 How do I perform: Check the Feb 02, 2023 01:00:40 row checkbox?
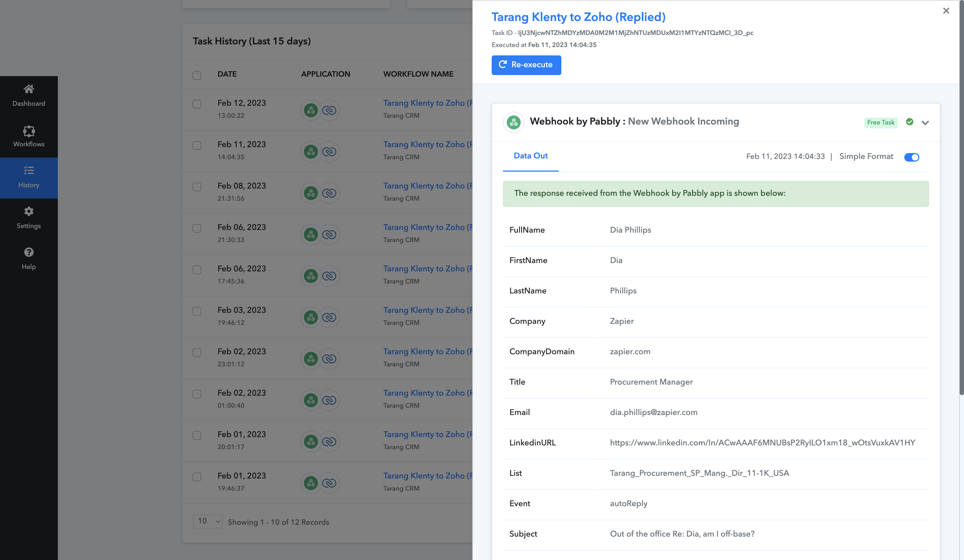[197, 394]
